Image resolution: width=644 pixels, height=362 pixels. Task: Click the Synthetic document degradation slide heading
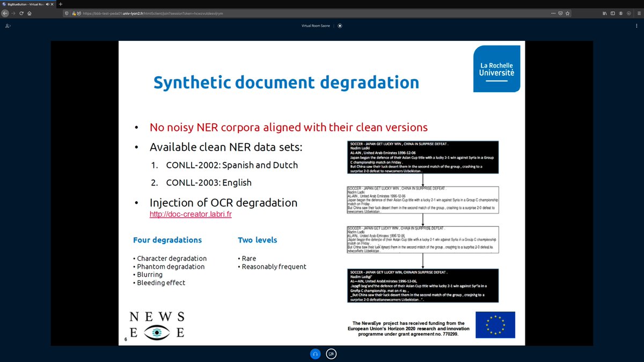tap(286, 82)
